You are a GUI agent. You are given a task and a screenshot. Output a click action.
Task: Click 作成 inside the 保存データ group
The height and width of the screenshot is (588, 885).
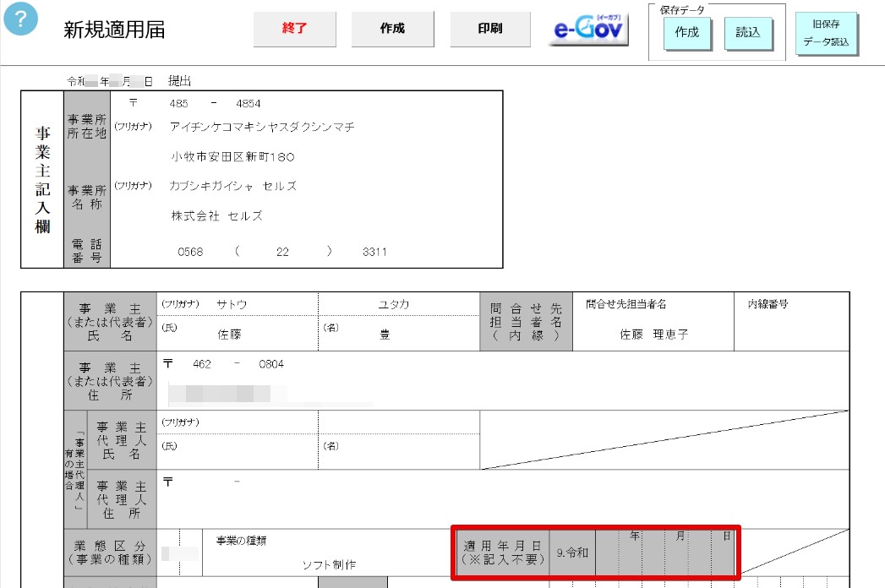pos(687,33)
